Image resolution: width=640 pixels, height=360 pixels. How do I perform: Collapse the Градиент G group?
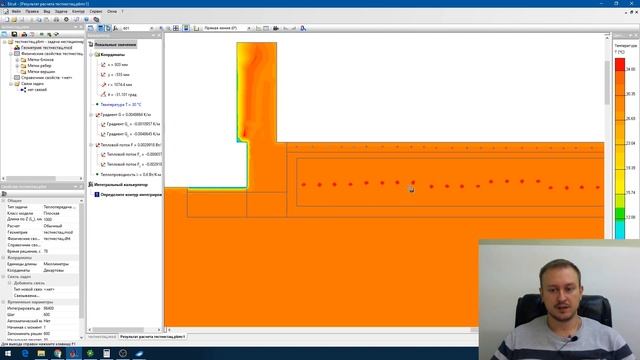[x=92, y=115]
